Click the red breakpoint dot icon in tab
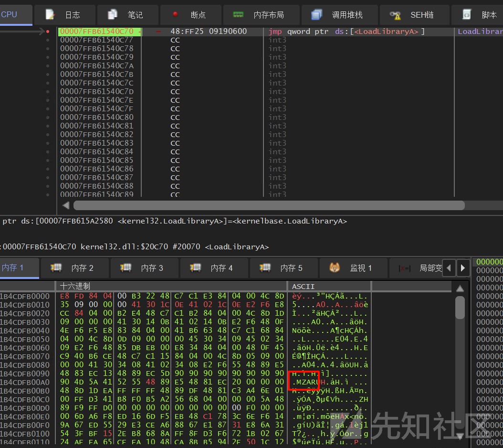503x448 pixels. [x=175, y=14]
